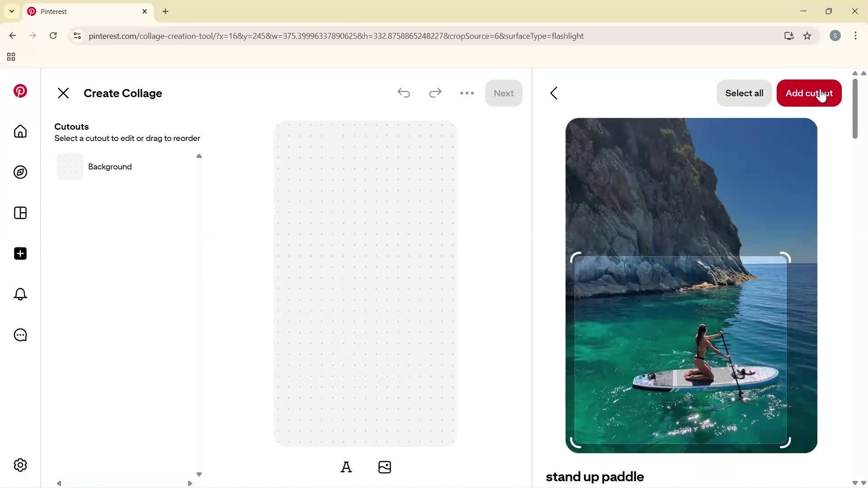
Task: Undo the last collage action
Action: coord(404,93)
